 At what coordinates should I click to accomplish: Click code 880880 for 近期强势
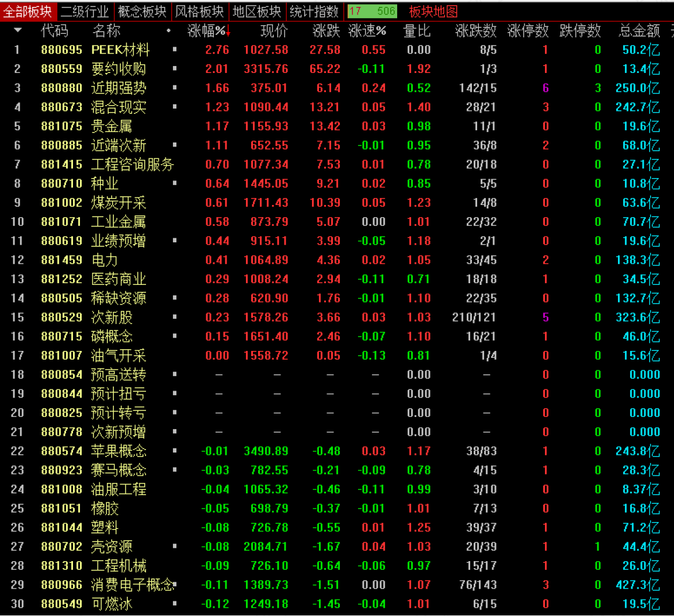(61, 88)
